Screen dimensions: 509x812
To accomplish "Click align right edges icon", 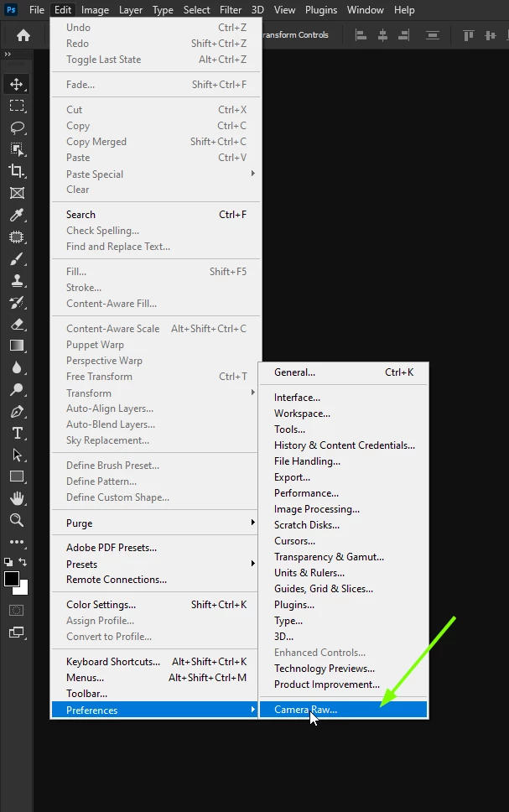I will pos(404,35).
